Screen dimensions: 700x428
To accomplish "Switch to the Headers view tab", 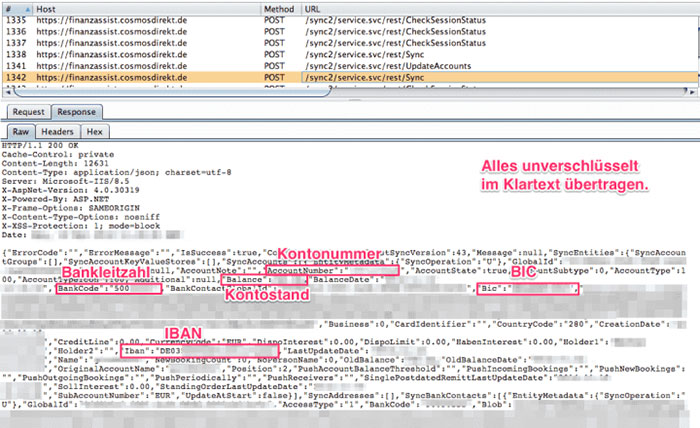I will 57,132.
